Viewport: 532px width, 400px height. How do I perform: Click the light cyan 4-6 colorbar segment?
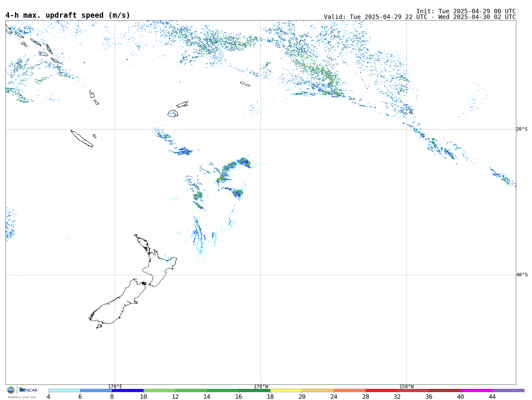(x=64, y=391)
